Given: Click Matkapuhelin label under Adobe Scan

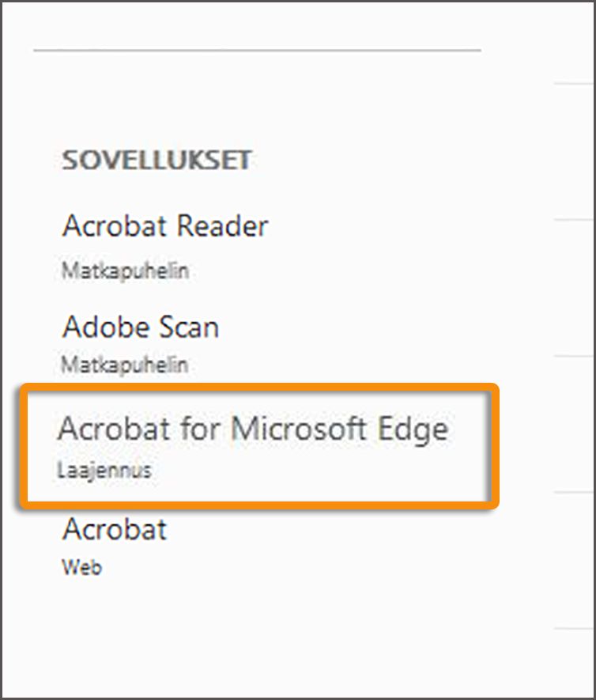Looking at the screenshot, I should click(x=125, y=365).
